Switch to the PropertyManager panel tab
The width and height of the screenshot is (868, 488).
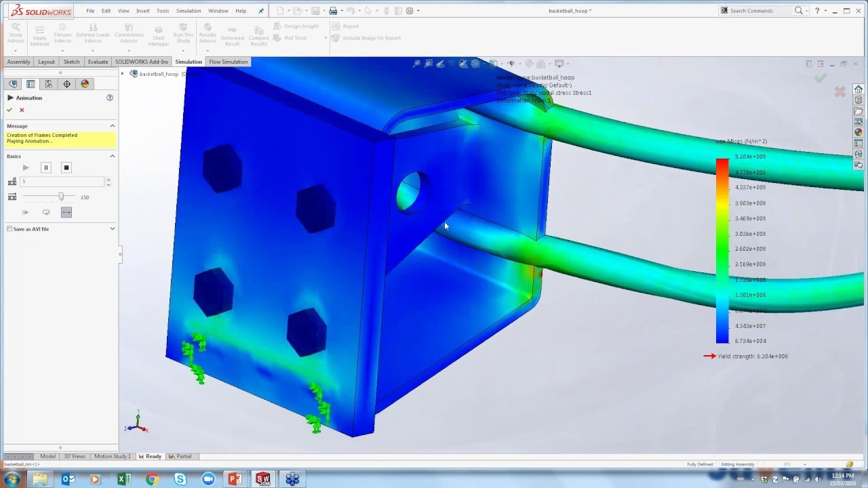(31, 84)
